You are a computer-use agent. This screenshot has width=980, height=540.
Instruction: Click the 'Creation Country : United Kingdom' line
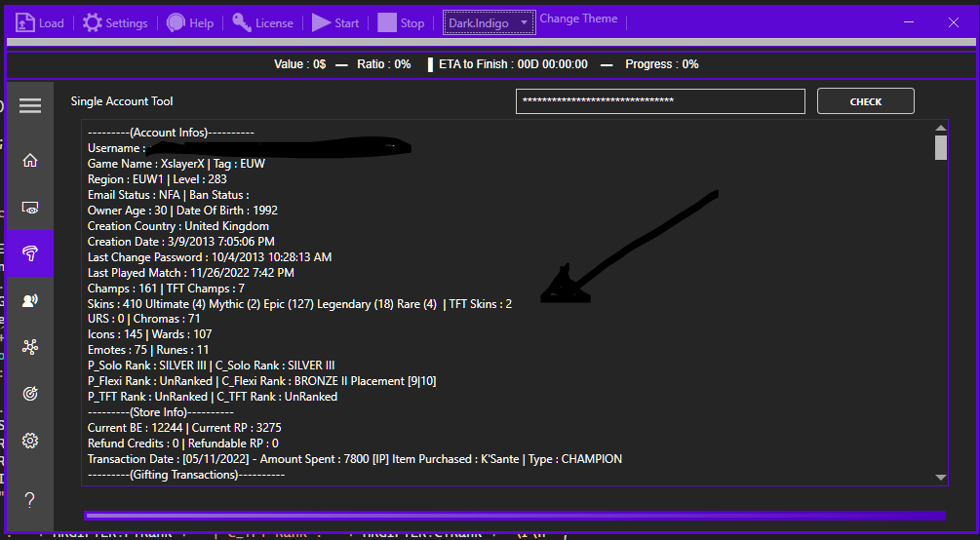pos(178,226)
